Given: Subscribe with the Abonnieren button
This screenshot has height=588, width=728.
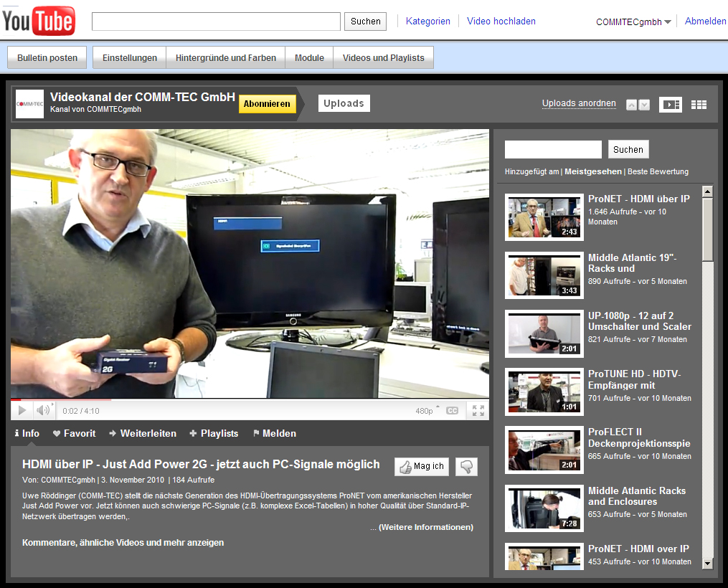Looking at the screenshot, I should [267, 103].
